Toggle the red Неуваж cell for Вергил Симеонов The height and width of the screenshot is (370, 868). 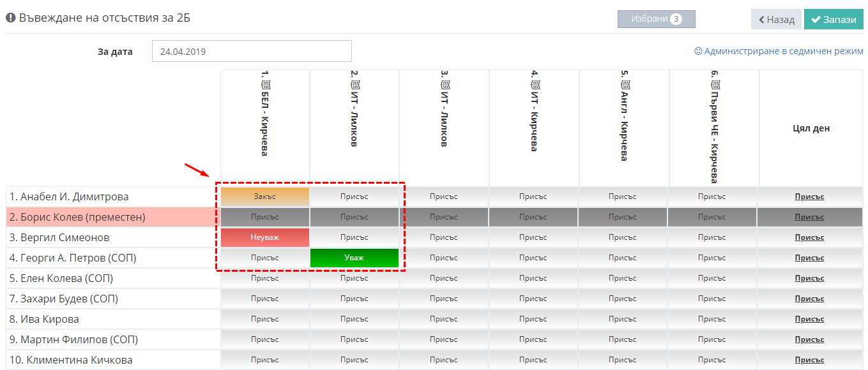pos(264,237)
